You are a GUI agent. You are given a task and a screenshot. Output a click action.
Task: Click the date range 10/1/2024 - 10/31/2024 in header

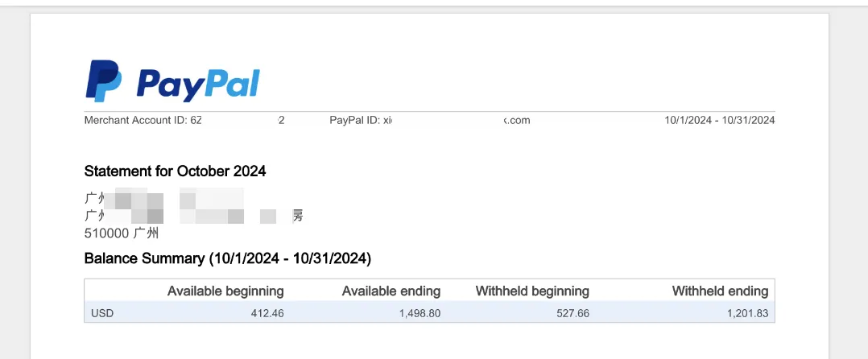click(720, 120)
